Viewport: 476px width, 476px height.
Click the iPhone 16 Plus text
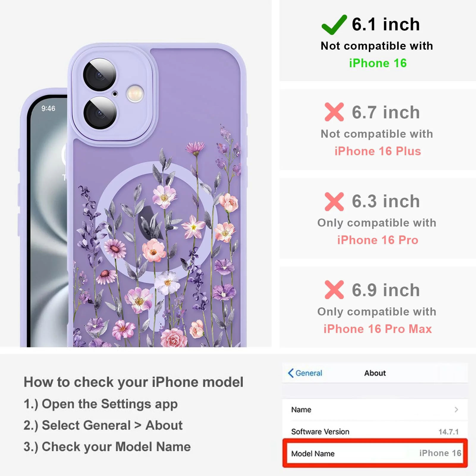378,151
